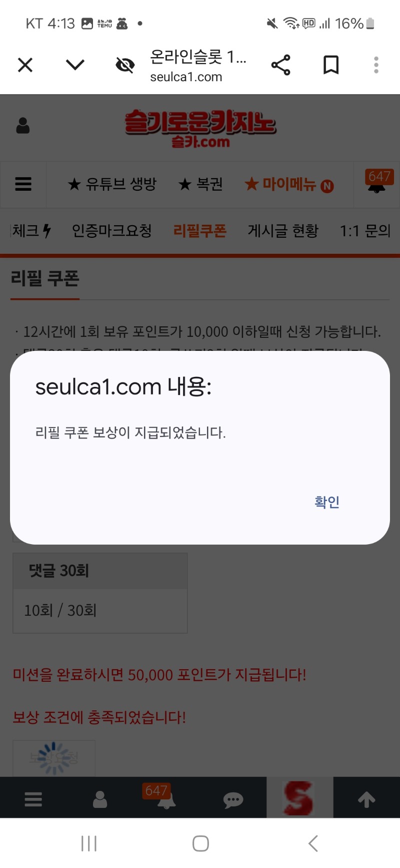Open the ★ 마이메뉴 menu
The height and width of the screenshot is (868, 400).
[x=289, y=184]
